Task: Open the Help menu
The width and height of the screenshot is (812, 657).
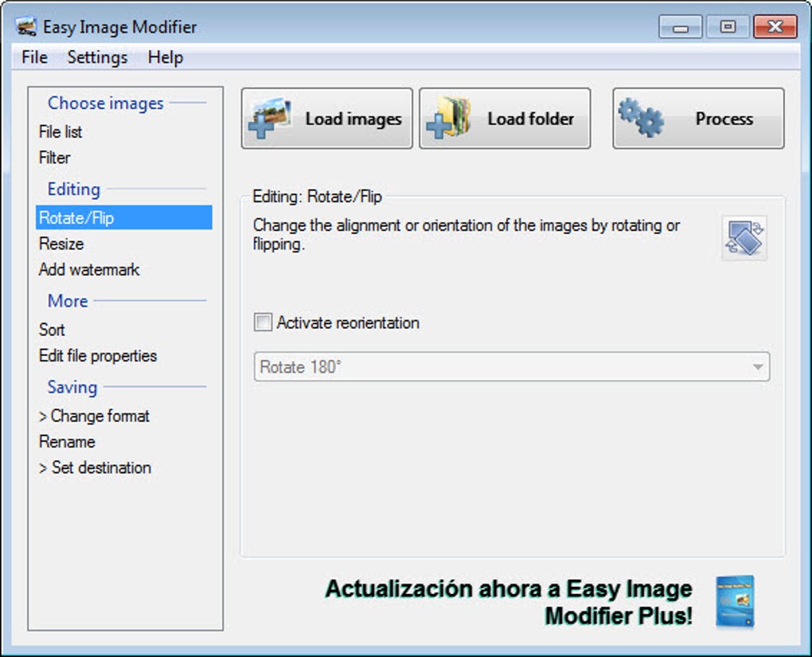Action: (x=166, y=57)
